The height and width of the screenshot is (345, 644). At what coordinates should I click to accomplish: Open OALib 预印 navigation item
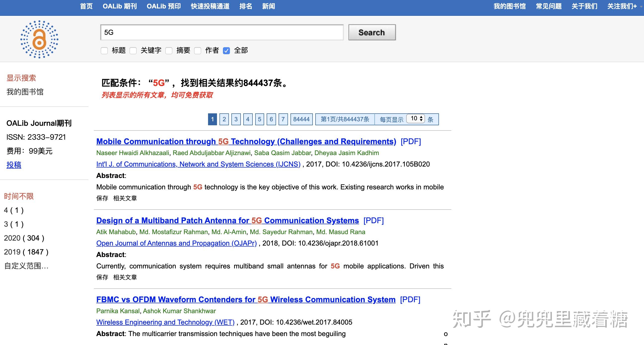pyautogui.click(x=164, y=6)
